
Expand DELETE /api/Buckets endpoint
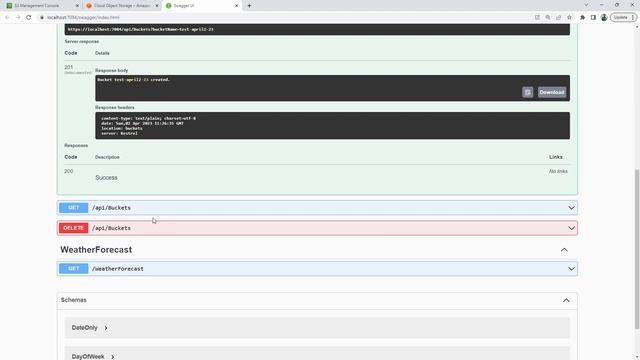pos(317,228)
